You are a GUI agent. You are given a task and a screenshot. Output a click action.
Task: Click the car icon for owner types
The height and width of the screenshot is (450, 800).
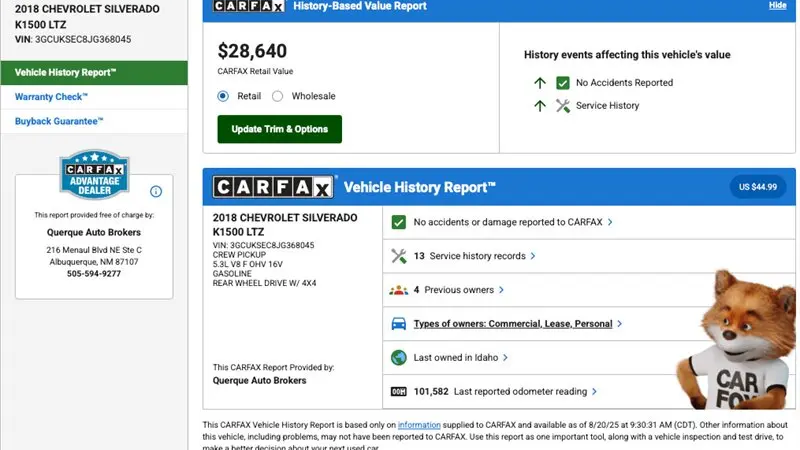(x=398, y=323)
